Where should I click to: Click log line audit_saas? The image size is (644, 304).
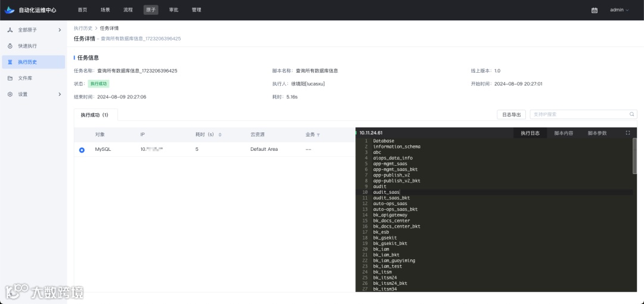click(386, 193)
